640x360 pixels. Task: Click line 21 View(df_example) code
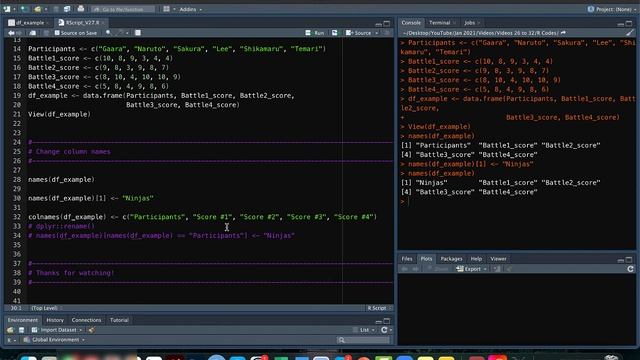coord(59,114)
